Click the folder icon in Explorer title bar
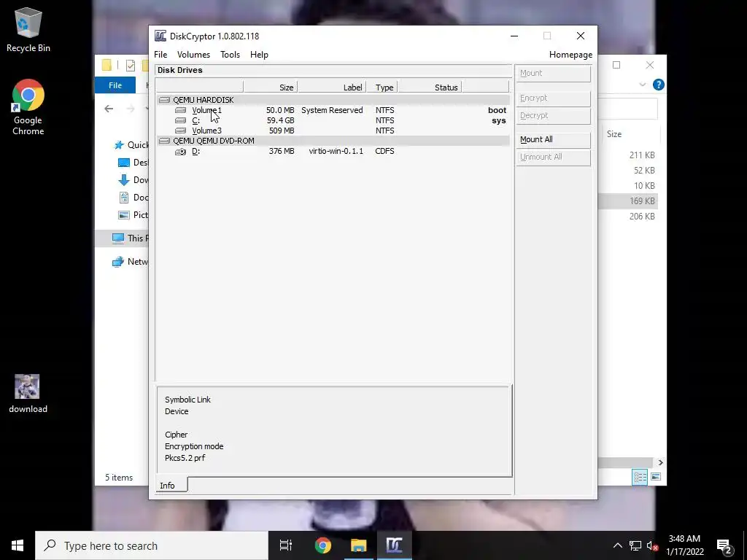747x560 pixels. tap(107, 65)
